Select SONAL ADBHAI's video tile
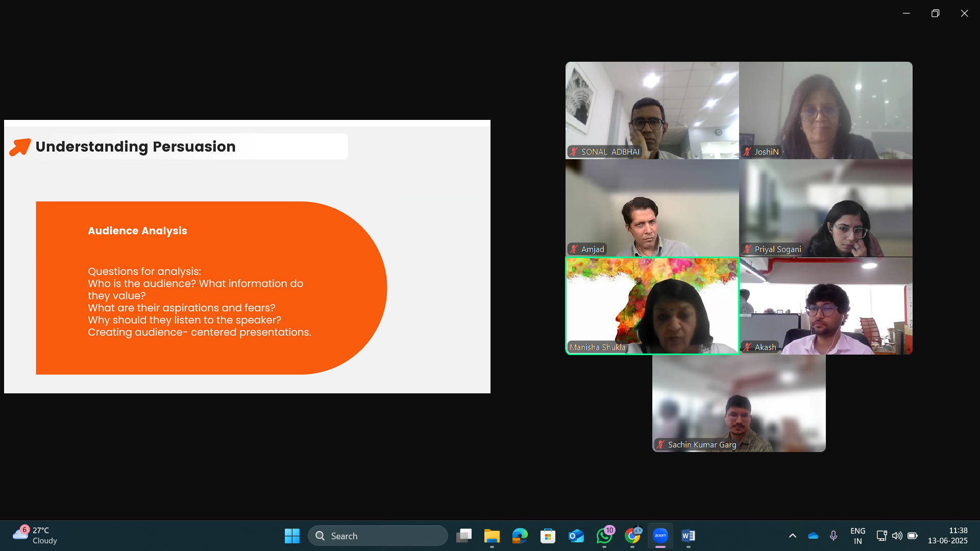Viewport: 980px width, 551px height. coord(652,110)
